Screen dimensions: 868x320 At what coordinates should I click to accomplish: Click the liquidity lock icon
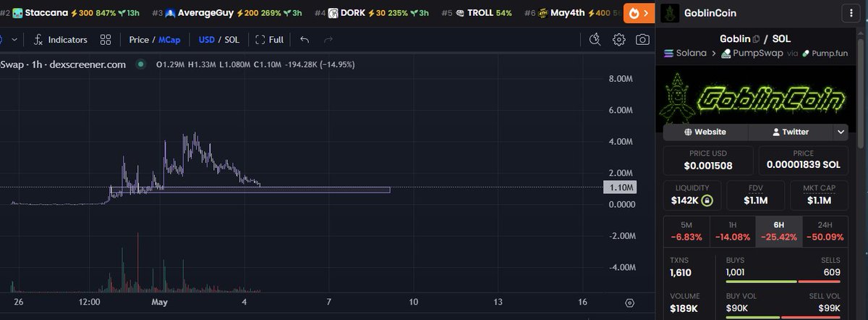pos(707,200)
